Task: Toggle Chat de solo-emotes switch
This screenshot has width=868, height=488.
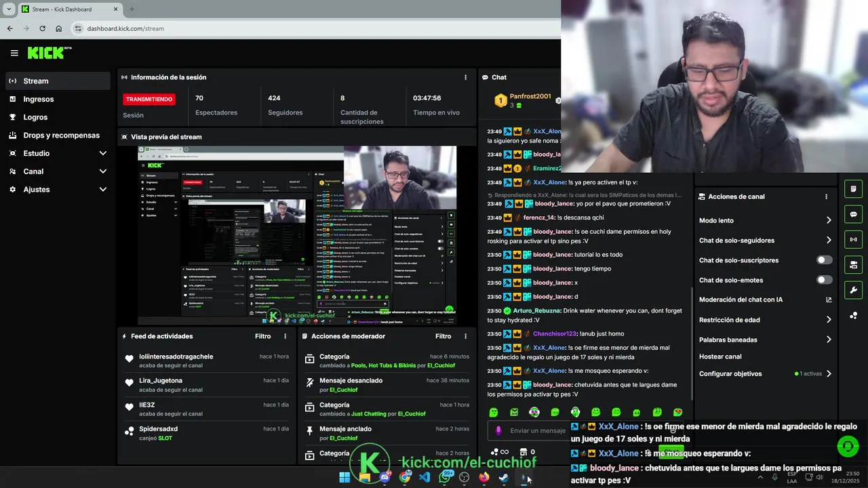Action: [x=824, y=280]
